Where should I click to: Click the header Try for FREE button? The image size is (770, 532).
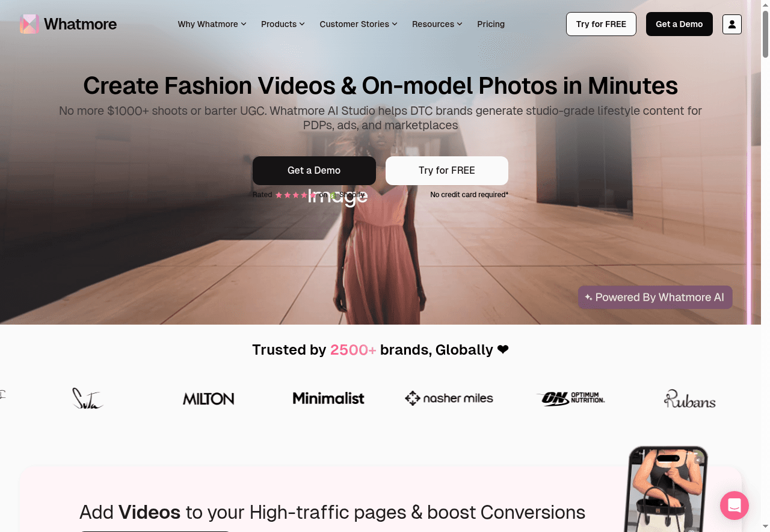coord(601,24)
